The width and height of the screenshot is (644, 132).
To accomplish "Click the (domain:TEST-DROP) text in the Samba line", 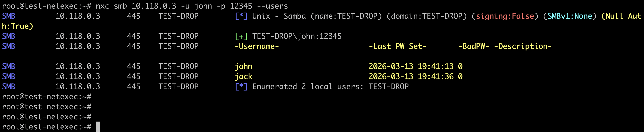I will pyautogui.click(x=427, y=16).
